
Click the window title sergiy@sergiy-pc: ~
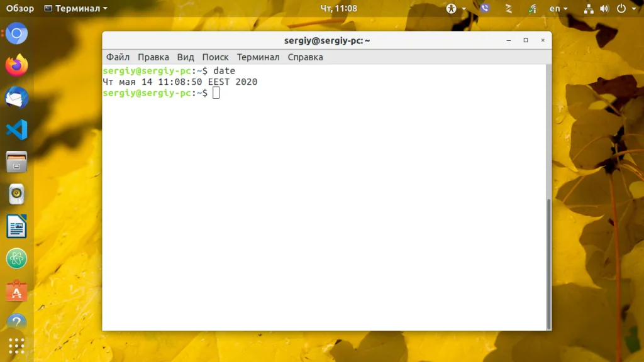(x=327, y=41)
